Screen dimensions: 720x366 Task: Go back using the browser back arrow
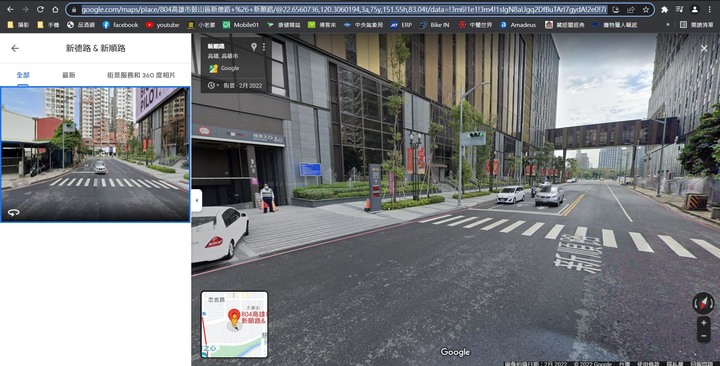[10, 9]
